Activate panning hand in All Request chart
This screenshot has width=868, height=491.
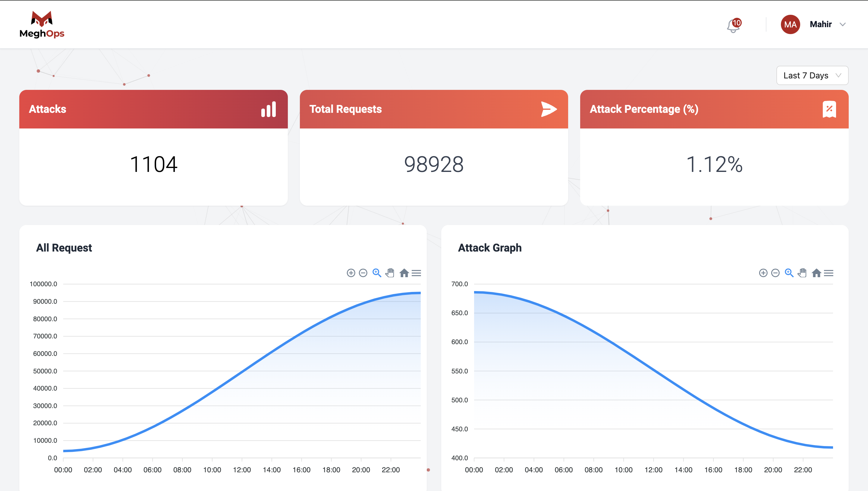coord(390,273)
